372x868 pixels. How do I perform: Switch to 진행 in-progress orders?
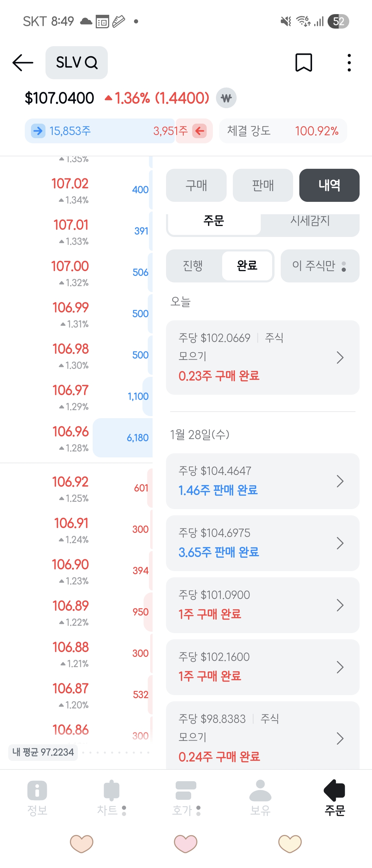(193, 266)
